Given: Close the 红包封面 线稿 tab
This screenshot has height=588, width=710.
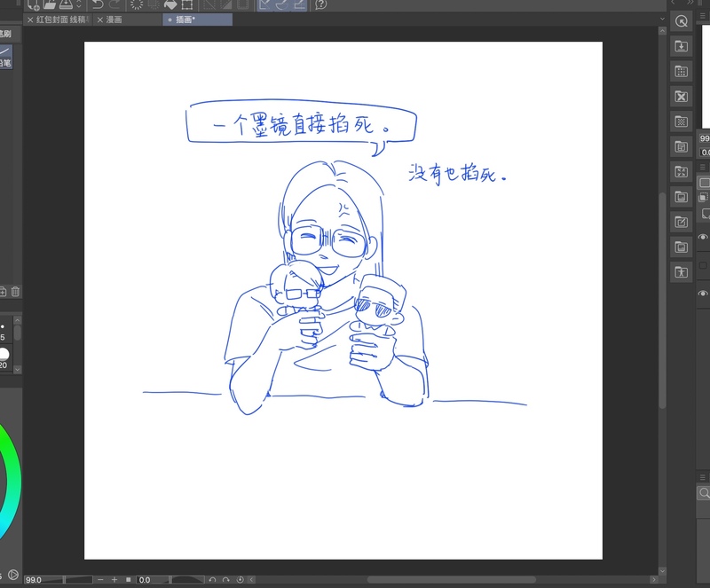Looking at the screenshot, I should point(30,20).
